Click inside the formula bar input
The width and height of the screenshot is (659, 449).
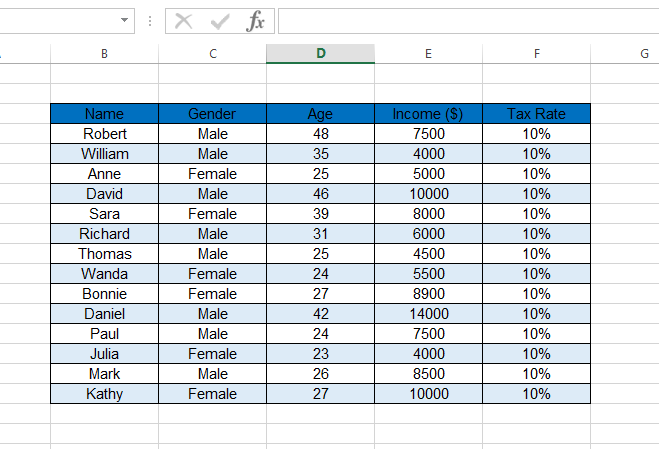[x=468, y=21]
